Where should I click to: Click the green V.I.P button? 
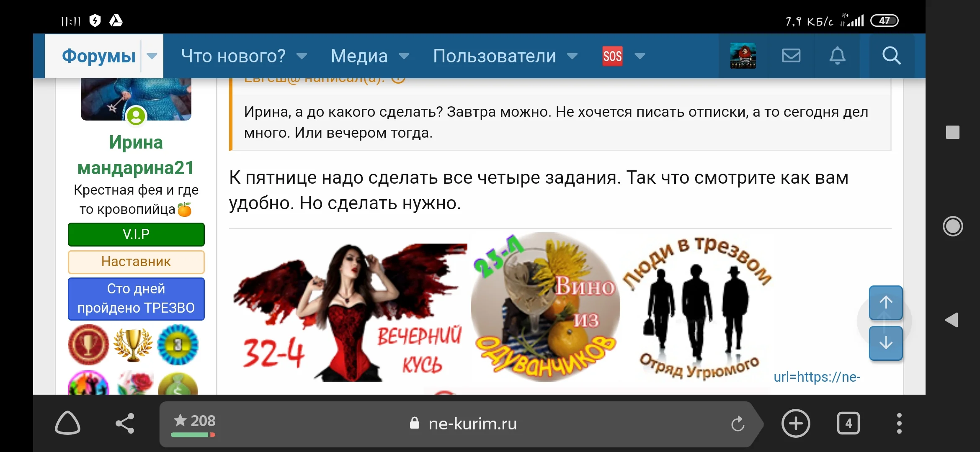coord(136,234)
